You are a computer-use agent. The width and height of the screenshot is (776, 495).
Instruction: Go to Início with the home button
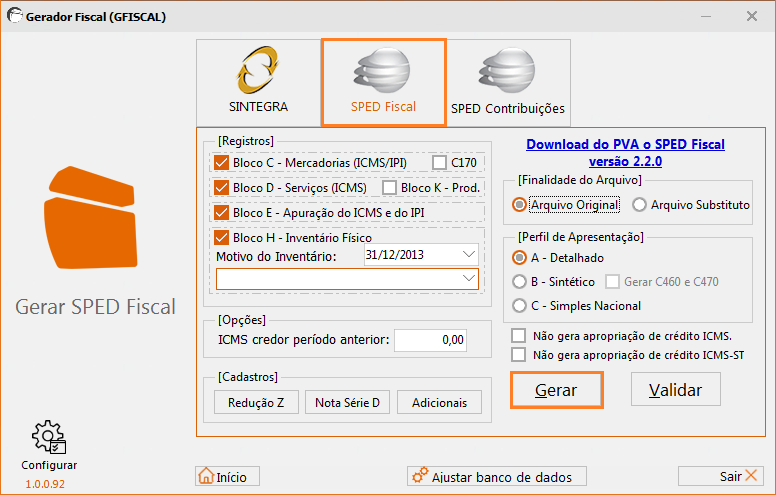(x=228, y=477)
